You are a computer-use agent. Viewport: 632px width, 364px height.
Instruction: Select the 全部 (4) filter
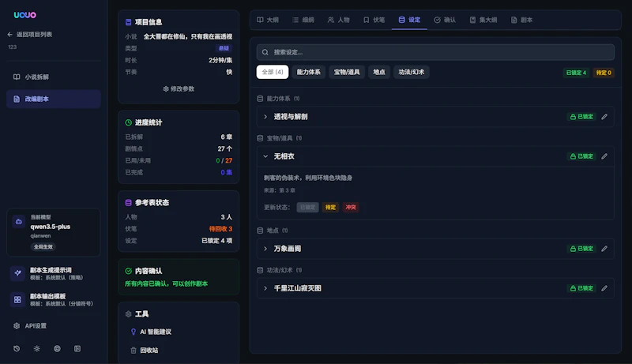pos(273,72)
